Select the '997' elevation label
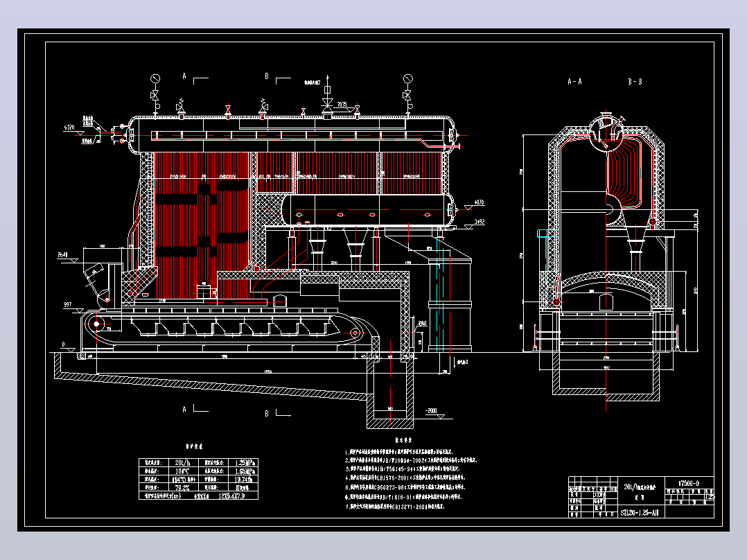Image resolution: width=747 pixels, height=560 pixels. (67, 304)
